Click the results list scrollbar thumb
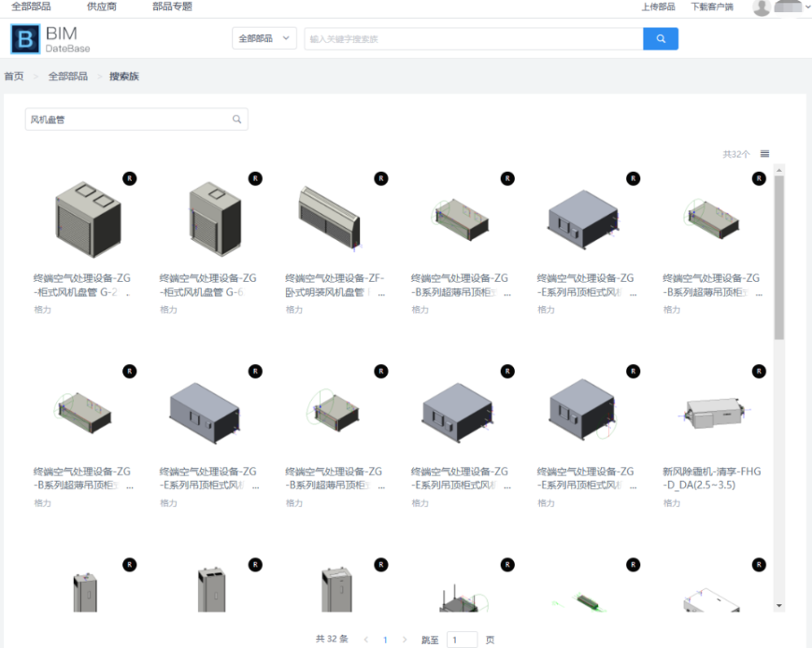The height and width of the screenshot is (648, 812). tap(779, 258)
